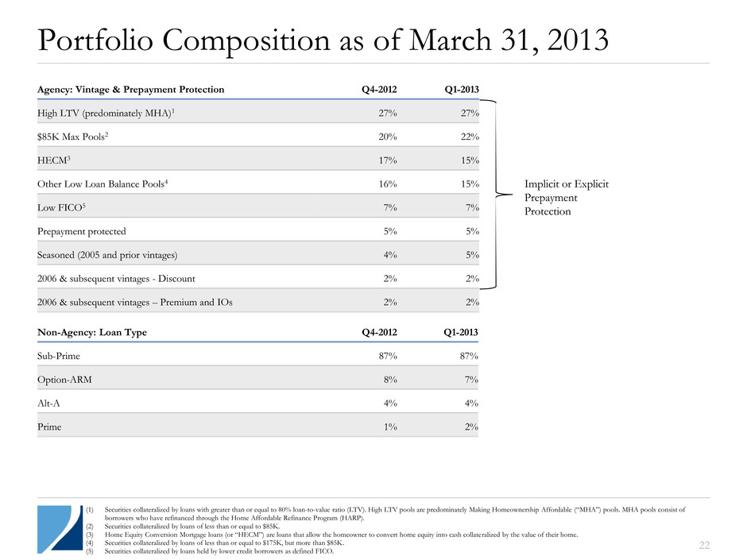Select the Agency Q4-2012 column header

[x=380, y=90]
